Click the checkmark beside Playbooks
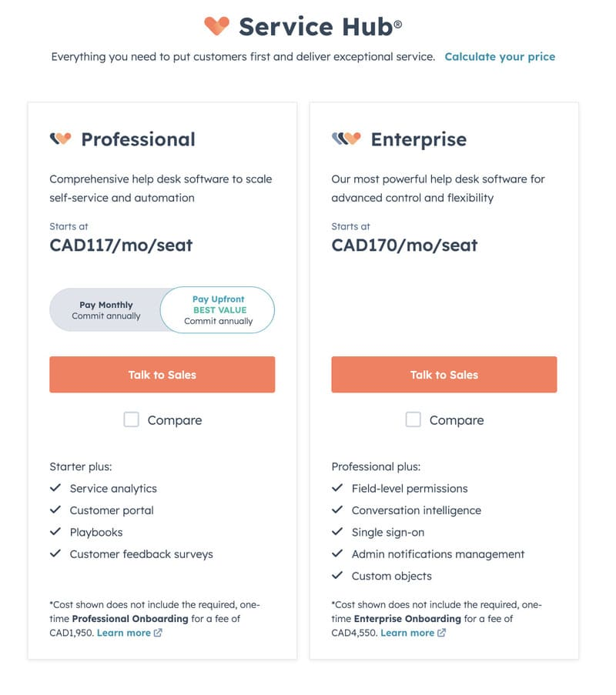Viewport: 616px width, 695px height. [x=57, y=532]
